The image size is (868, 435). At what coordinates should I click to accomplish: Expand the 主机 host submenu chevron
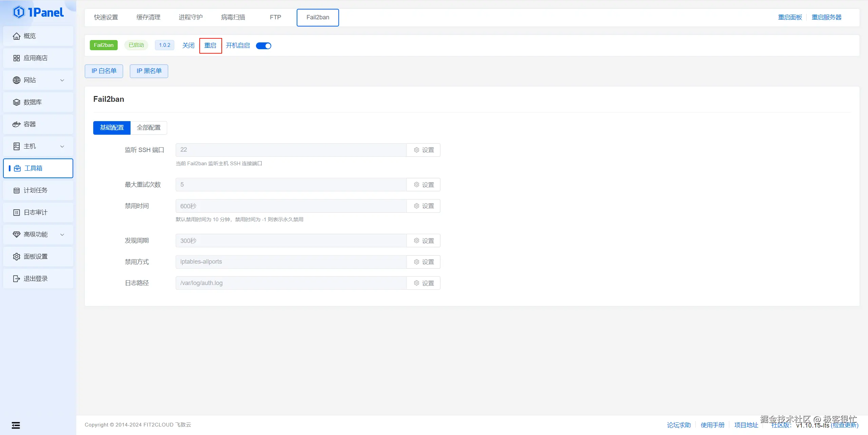[62, 147]
